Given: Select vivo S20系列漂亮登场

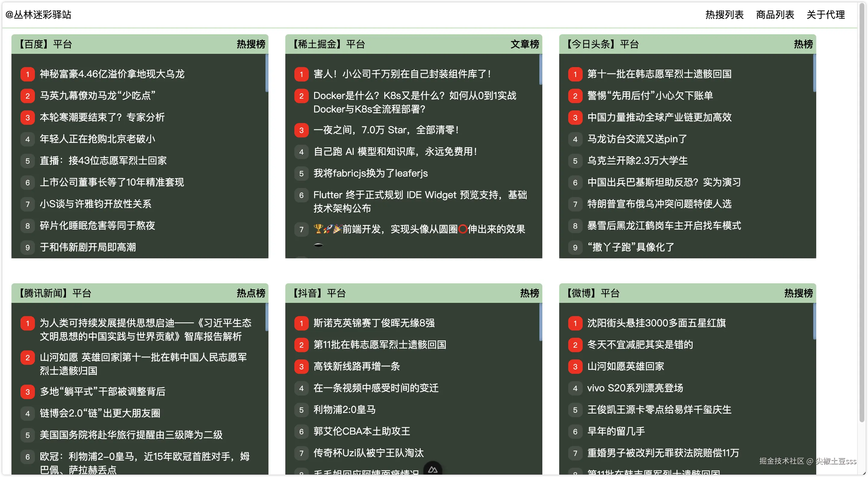Looking at the screenshot, I should (635, 388).
